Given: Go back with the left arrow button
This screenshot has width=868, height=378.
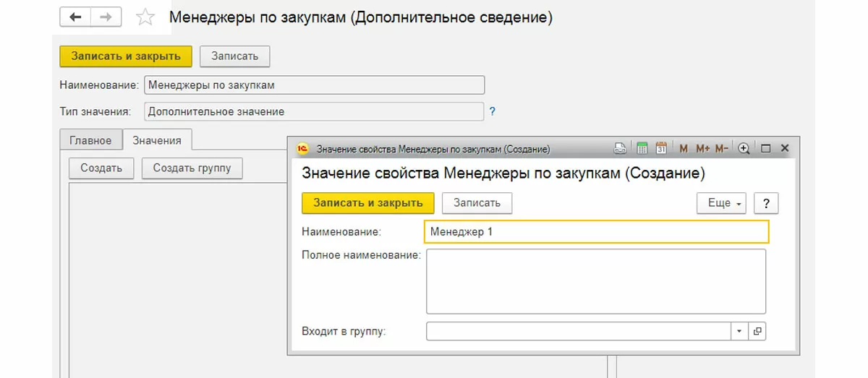Looking at the screenshot, I should click(x=76, y=17).
